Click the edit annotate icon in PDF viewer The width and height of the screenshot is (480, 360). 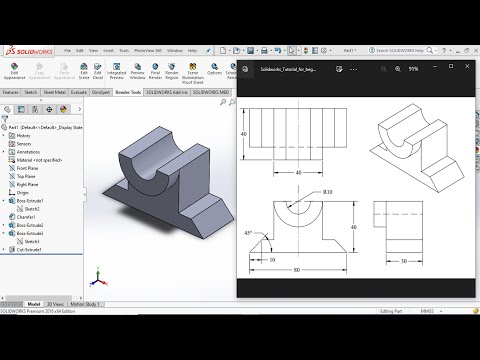(x=339, y=69)
